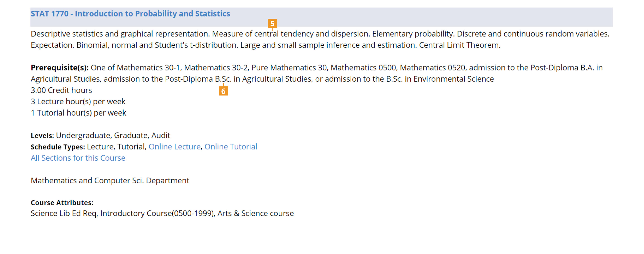Open the Online Lecture schedule type link
Image resolution: width=644 pixels, height=254 pixels.
pos(174,147)
